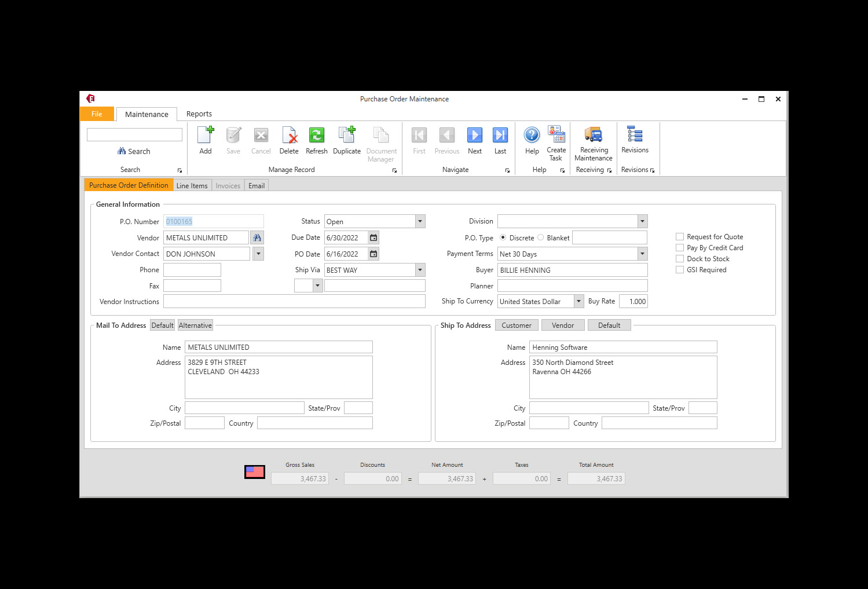
Task: Open the Payment Terms dropdown
Action: 642,253
